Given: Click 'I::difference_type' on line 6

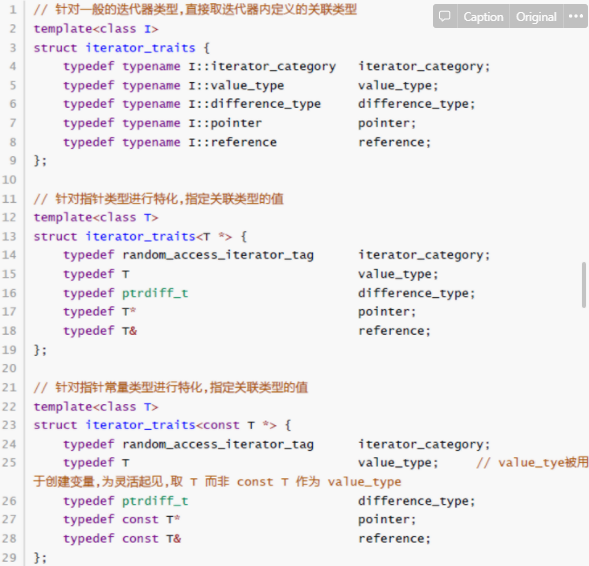Looking at the screenshot, I should 255,104.
